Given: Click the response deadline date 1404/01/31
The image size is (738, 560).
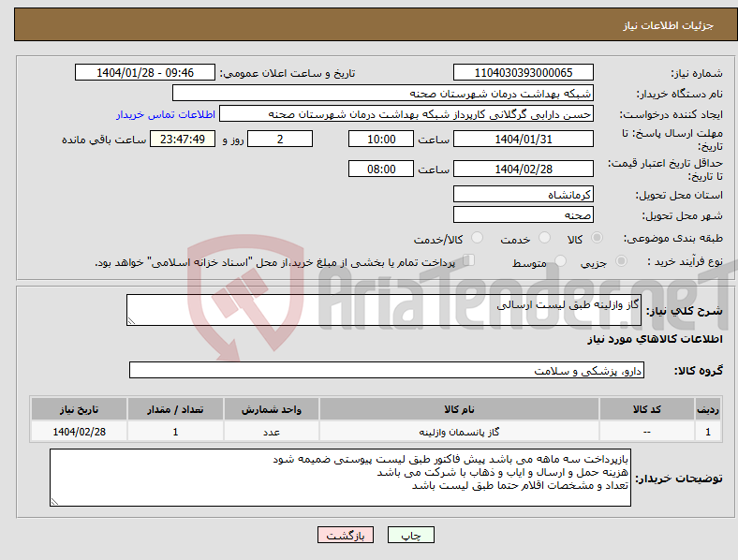Looking at the screenshot, I should [x=523, y=139].
